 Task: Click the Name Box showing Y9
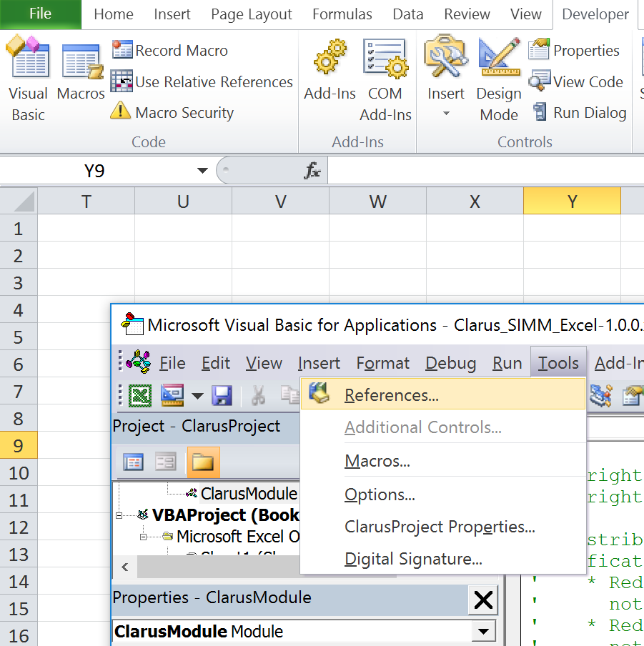(x=95, y=171)
